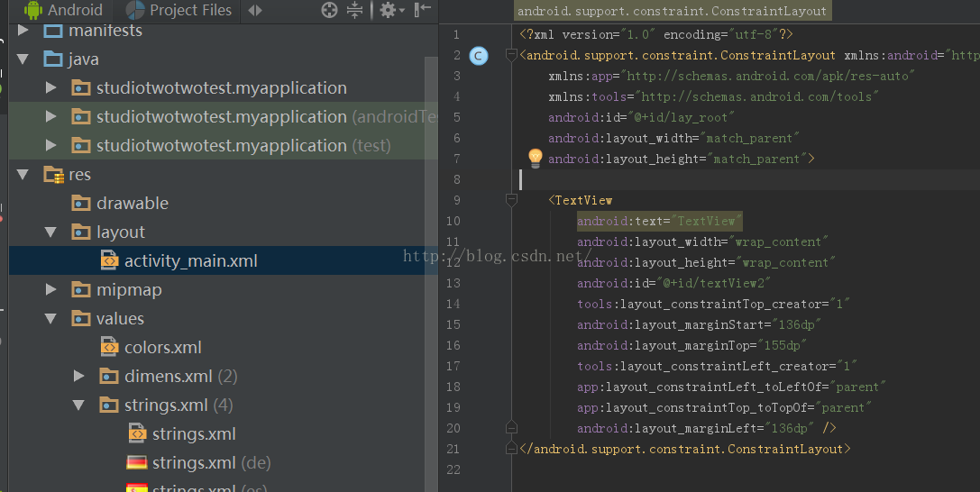This screenshot has width=980, height=492.
Task: Open the project panel gear settings
Action: [x=388, y=11]
